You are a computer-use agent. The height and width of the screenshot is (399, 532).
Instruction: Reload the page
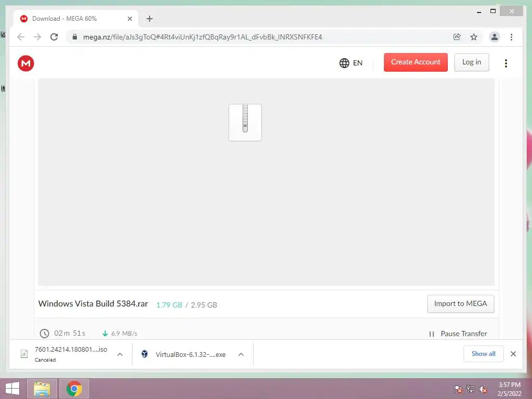click(x=54, y=37)
